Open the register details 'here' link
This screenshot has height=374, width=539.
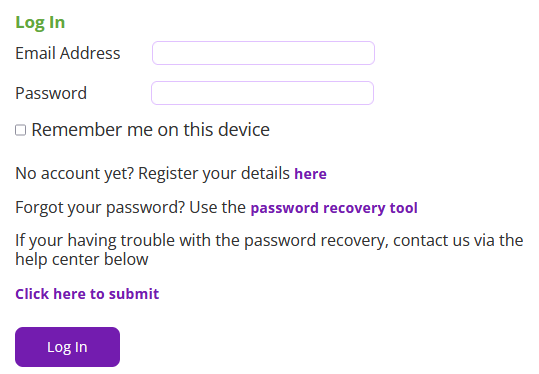pos(310,174)
